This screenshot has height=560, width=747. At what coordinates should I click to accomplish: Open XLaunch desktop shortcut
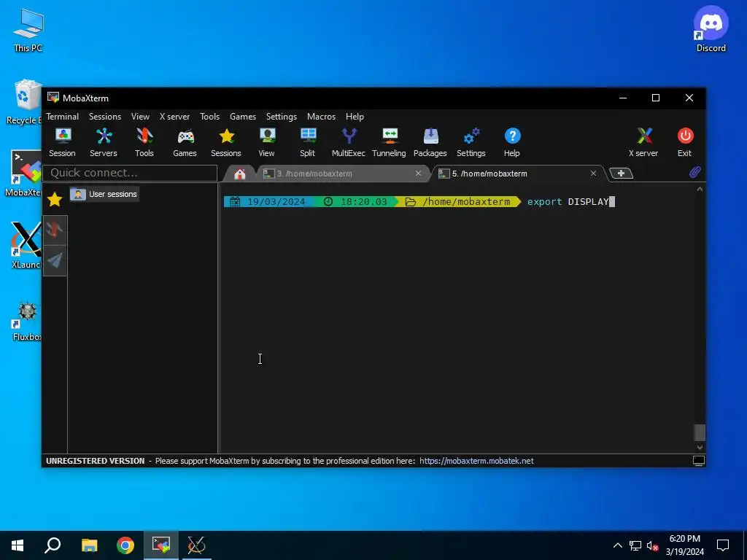tap(26, 245)
